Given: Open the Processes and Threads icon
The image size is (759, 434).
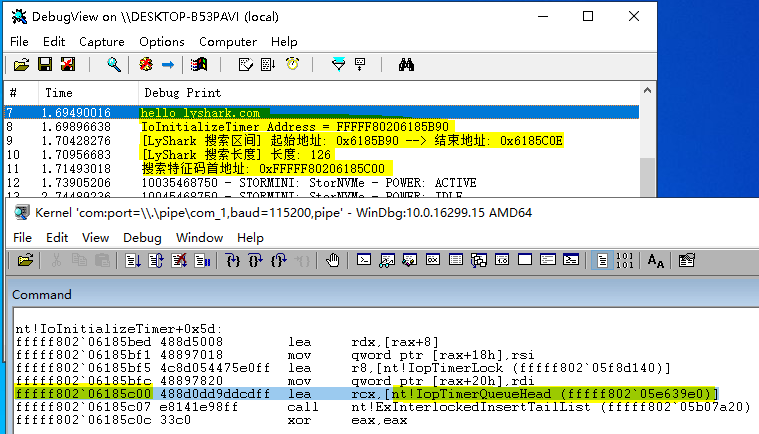Looking at the screenshot, I should [547, 260].
